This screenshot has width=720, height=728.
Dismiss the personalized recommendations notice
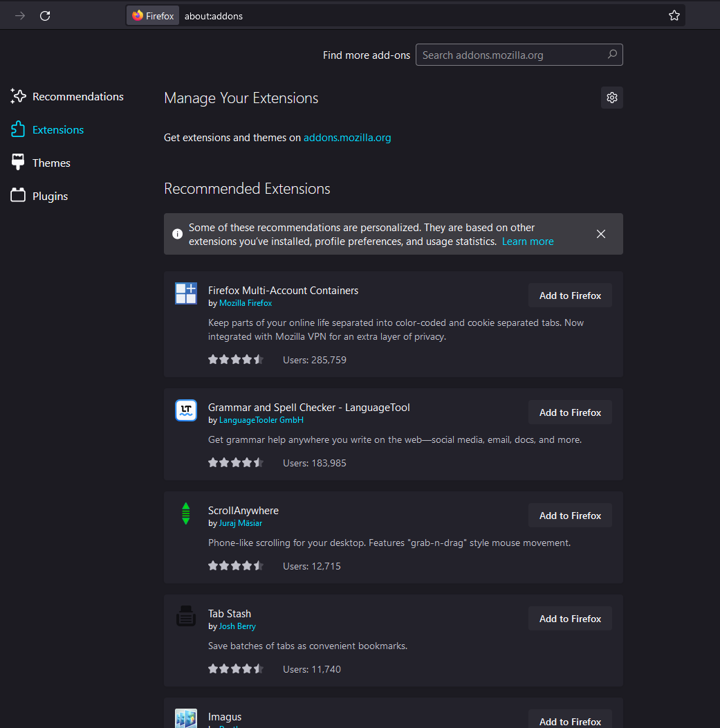pyautogui.click(x=600, y=234)
